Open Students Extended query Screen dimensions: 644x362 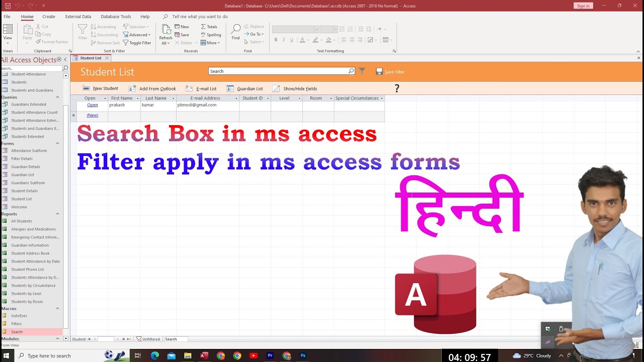(x=28, y=137)
